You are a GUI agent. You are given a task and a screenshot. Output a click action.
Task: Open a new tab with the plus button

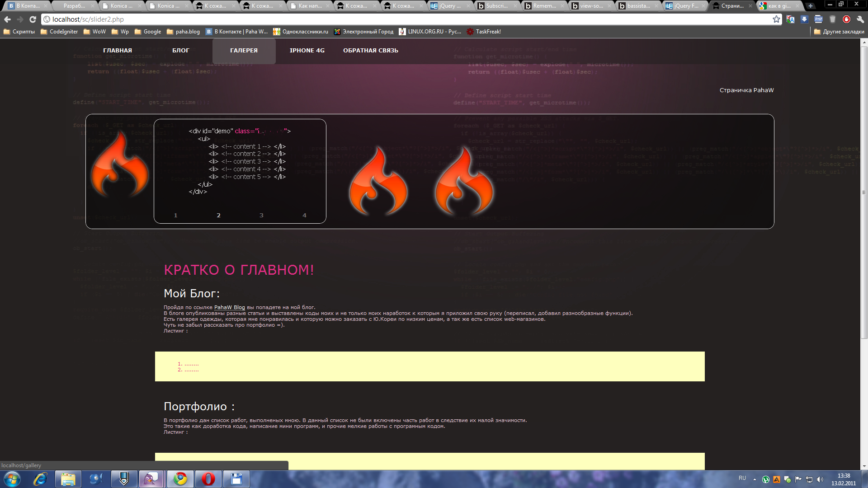click(811, 6)
